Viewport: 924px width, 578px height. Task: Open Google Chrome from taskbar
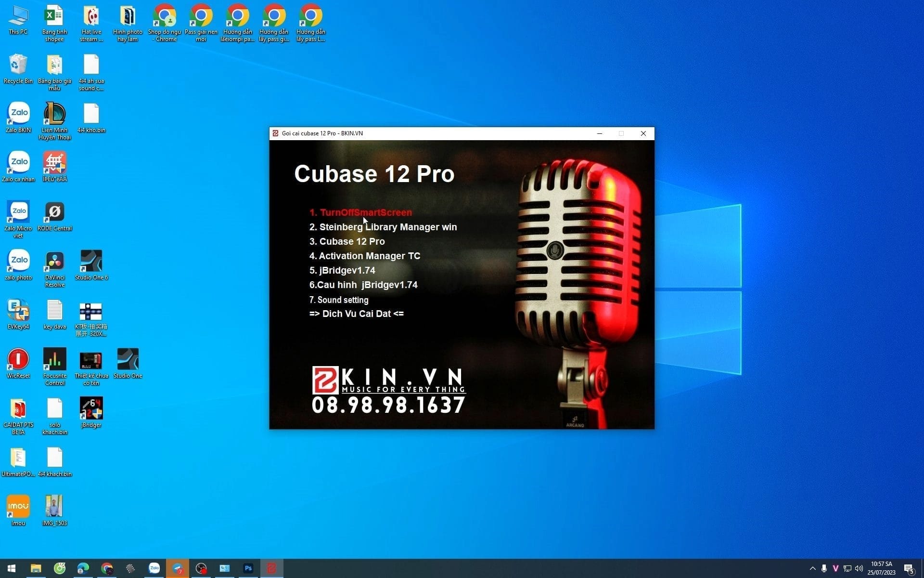107,568
